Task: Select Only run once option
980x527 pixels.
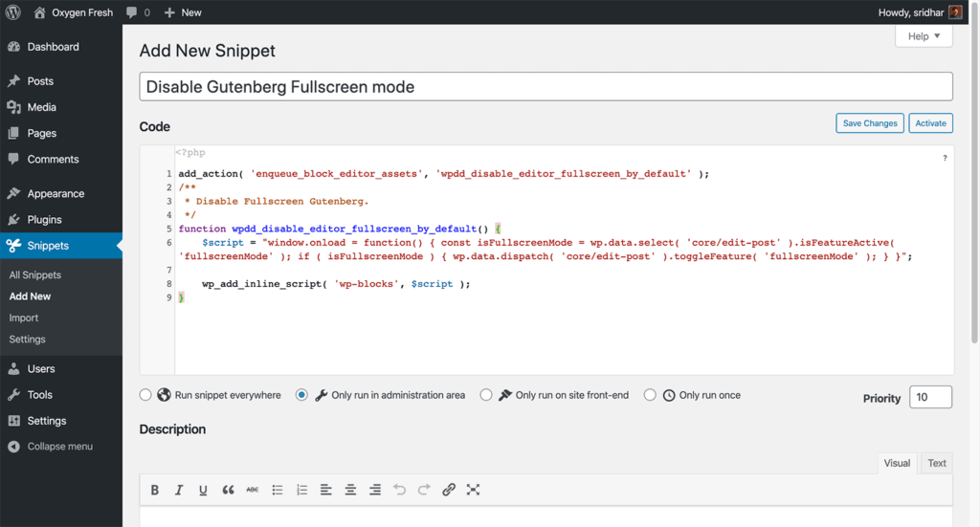Action: click(x=650, y=395)
